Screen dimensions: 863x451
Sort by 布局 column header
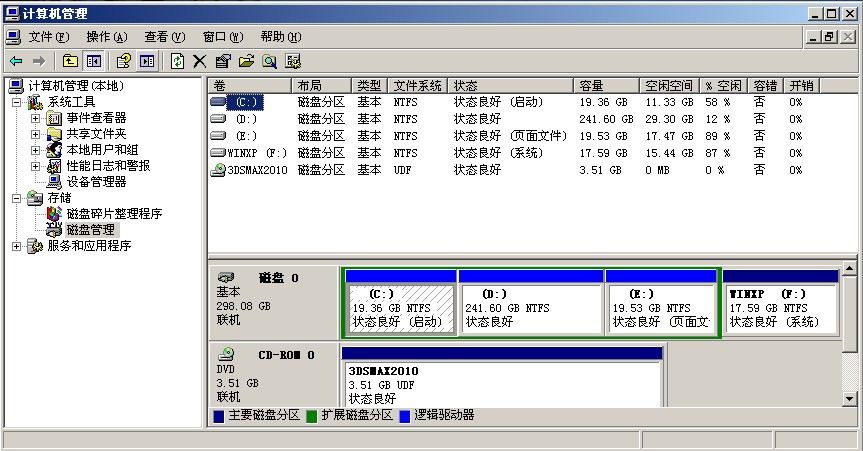click(x=321, y=86)
